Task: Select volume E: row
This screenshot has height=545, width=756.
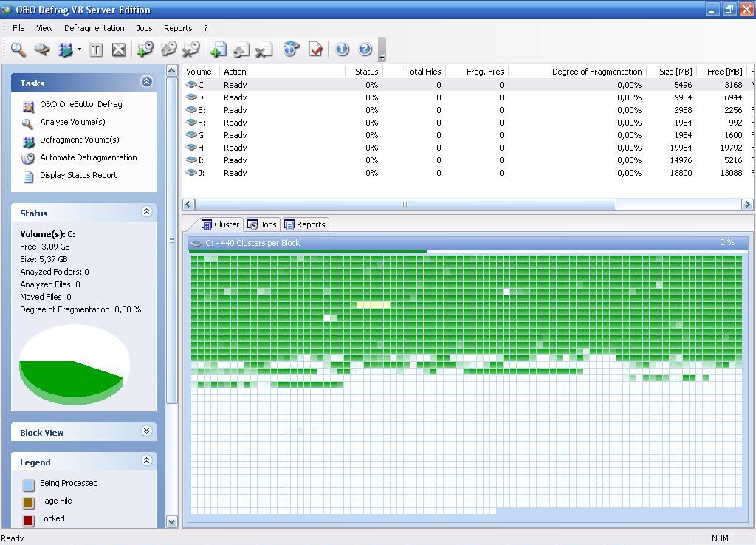Action: pos(467,110)
